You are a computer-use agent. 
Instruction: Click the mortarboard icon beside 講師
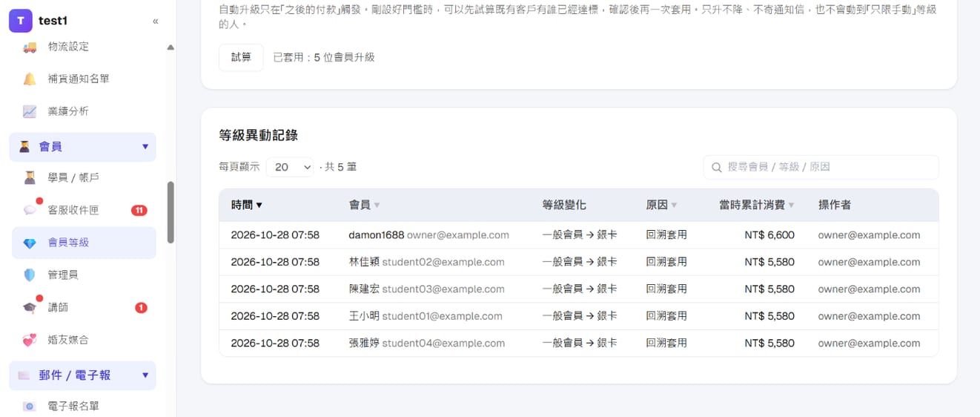pos(30,307)
